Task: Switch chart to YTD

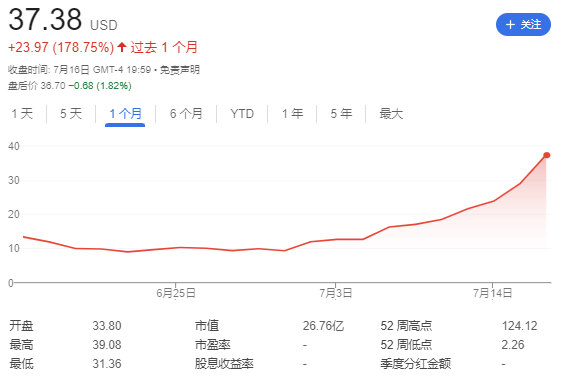Action: coord(242,114)
